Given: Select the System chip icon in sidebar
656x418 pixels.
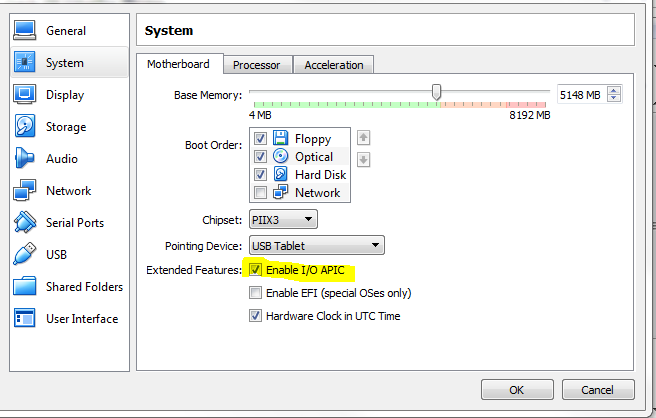Looking at the screenshot, I should coord(25,62).
